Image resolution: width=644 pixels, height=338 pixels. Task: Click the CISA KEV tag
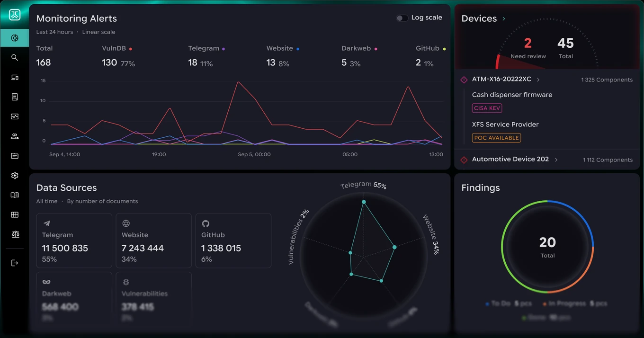tap(487, 108)
